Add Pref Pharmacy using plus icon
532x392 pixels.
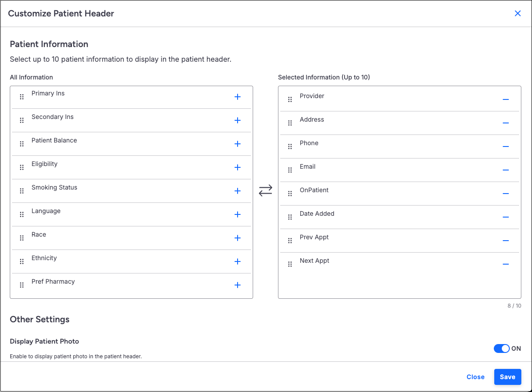[238, 285]
